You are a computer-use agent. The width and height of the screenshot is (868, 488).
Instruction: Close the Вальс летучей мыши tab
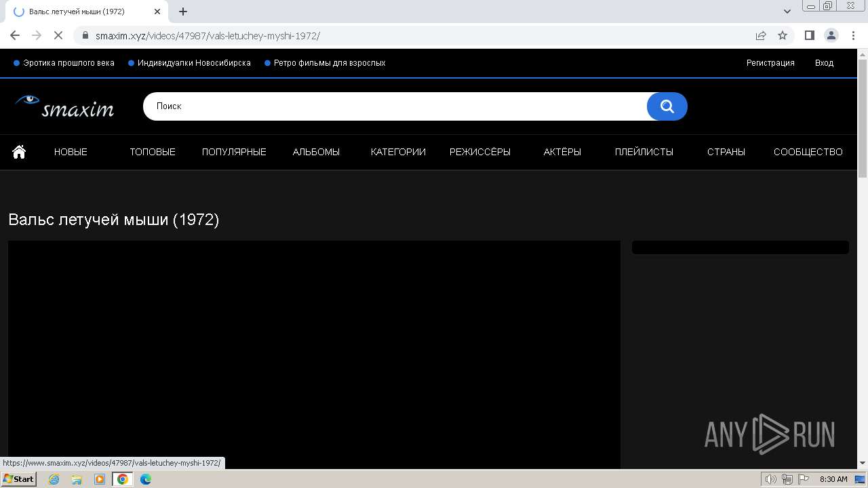point(157,12)
